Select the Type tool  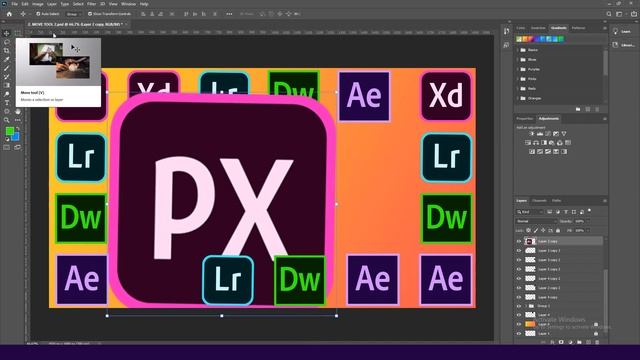pos(7,103)
